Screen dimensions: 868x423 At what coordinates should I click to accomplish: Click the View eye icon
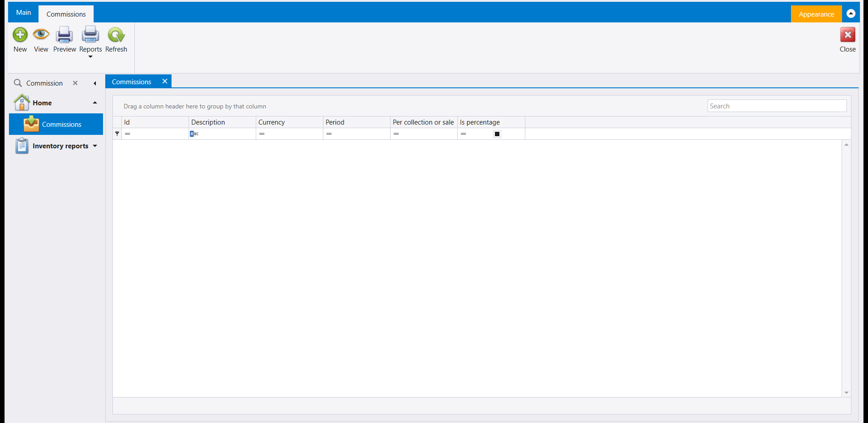(41, 34)
